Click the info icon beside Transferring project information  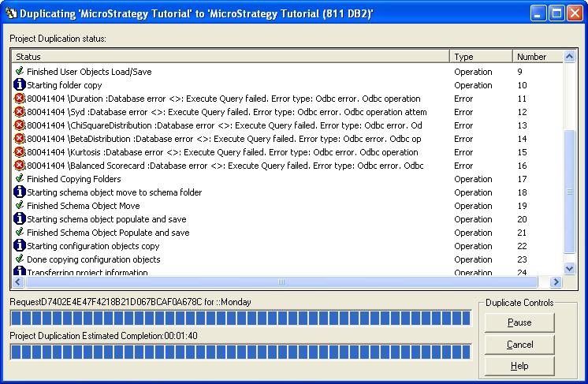tap(20, 270)
